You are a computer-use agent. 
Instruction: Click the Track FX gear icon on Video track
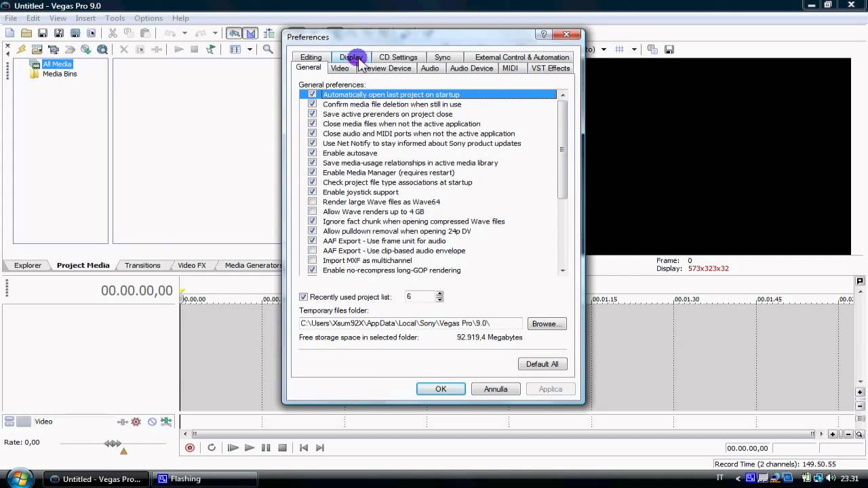coord(136,422)
